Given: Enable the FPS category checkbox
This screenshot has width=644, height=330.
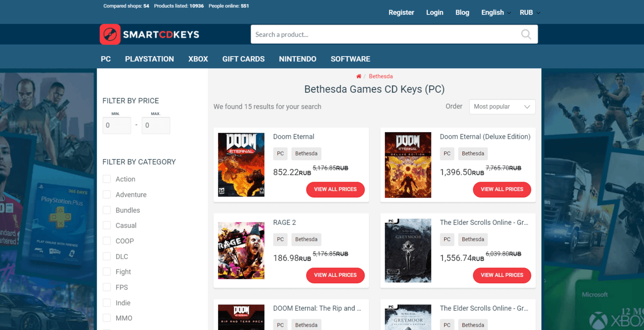Looking at the screenshot, I should tap(107, 287).
